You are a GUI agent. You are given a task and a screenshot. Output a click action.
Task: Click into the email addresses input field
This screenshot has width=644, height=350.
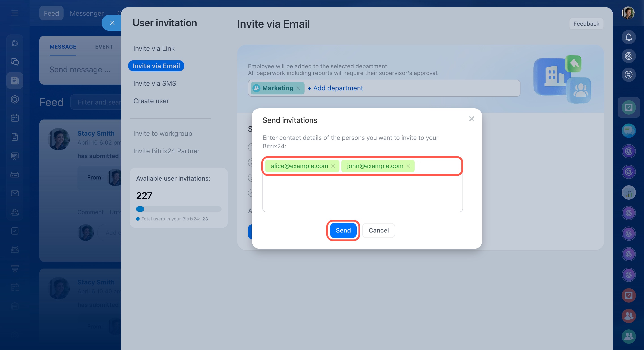coord(363,192)
